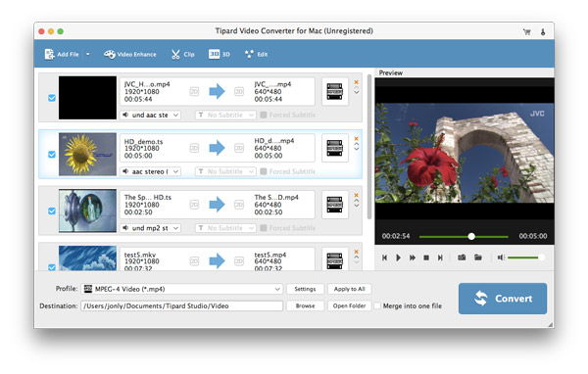
Task: Remove HD_demo.ts with its orange X
Action: [357, 139]
